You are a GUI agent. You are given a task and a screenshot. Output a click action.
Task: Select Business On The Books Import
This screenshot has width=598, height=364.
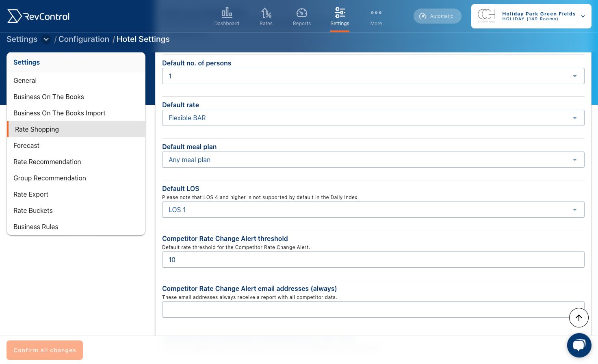click(76, 113)
